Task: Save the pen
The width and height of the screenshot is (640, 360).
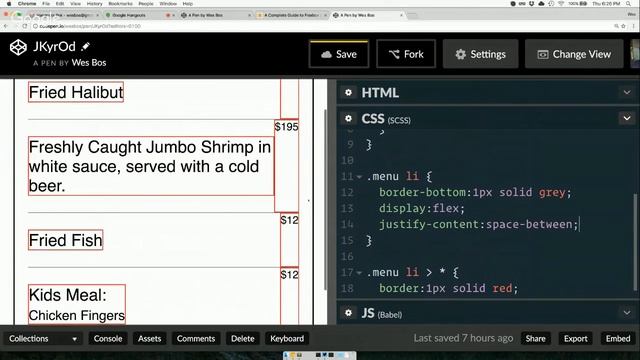Action: coord(339,54)
